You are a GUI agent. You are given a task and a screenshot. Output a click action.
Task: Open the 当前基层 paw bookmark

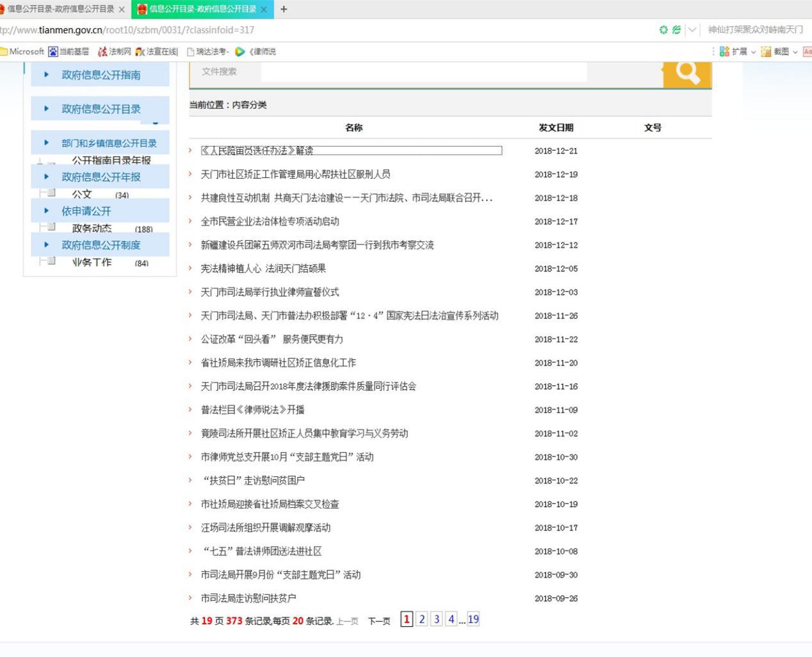click(53, 52)
